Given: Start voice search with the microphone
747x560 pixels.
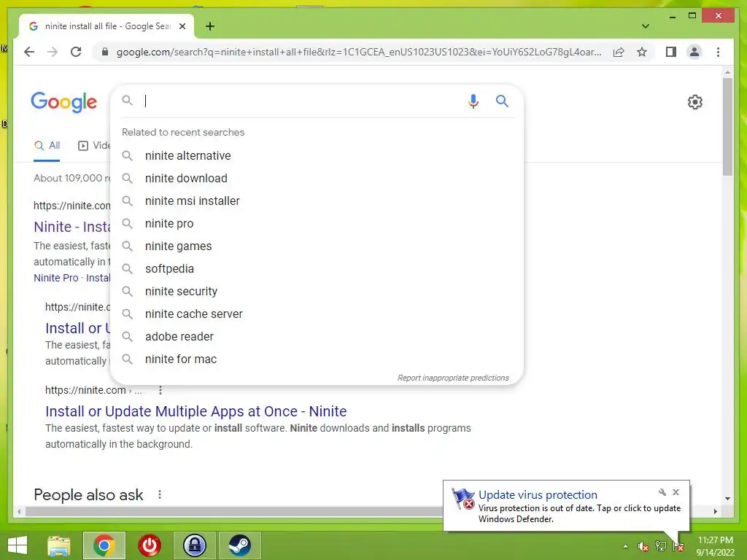Looking at the screenshot, I should tap(473, 101).
